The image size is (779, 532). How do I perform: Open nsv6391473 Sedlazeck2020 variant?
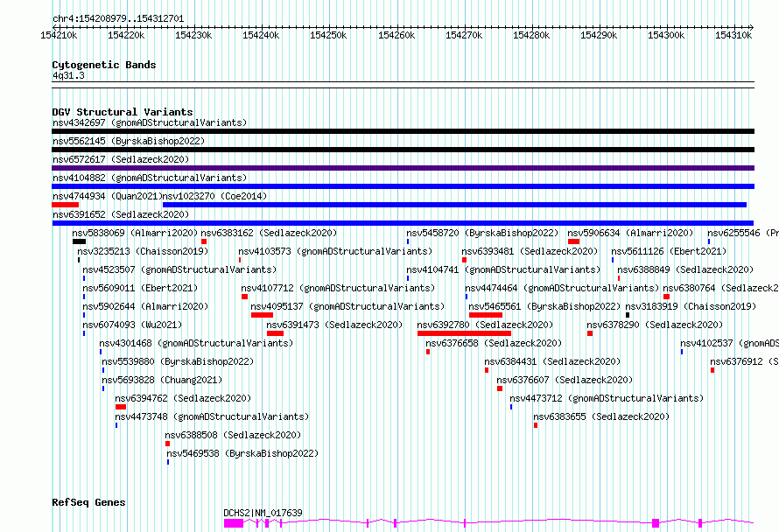(335, 325)
